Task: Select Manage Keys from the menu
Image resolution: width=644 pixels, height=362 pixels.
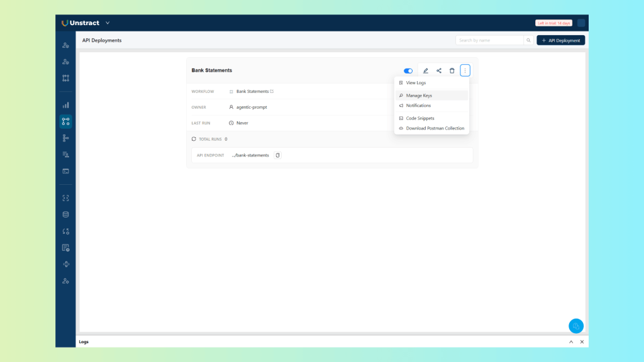Action: (x=419, y=96)
